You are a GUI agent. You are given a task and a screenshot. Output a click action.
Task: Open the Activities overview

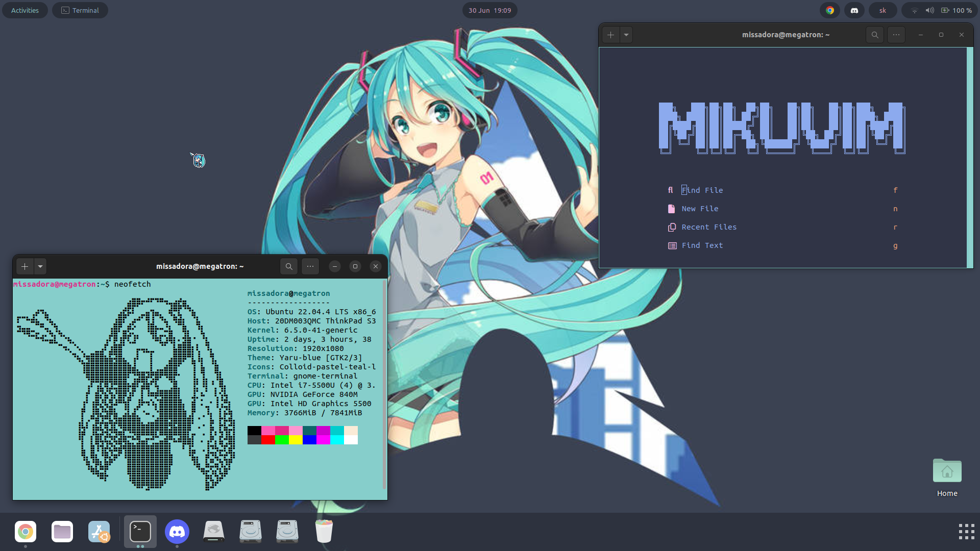(25, 10)
